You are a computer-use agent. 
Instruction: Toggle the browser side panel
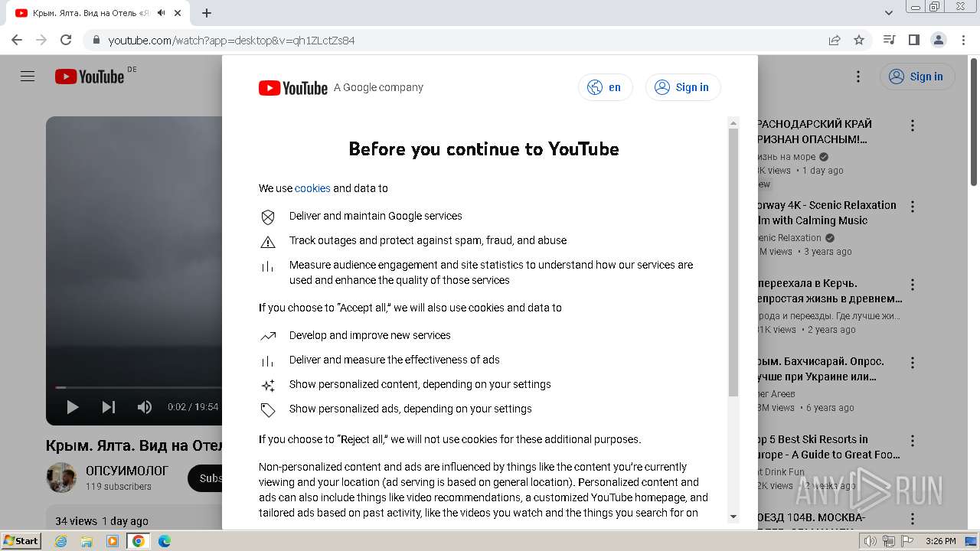click(x=914, y=40)
